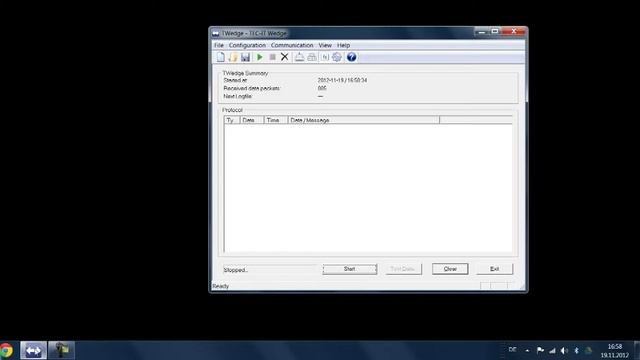Start TWedge with green play icon
The image size is (640, 360).
pyautogui.click(x=260, y=57)
